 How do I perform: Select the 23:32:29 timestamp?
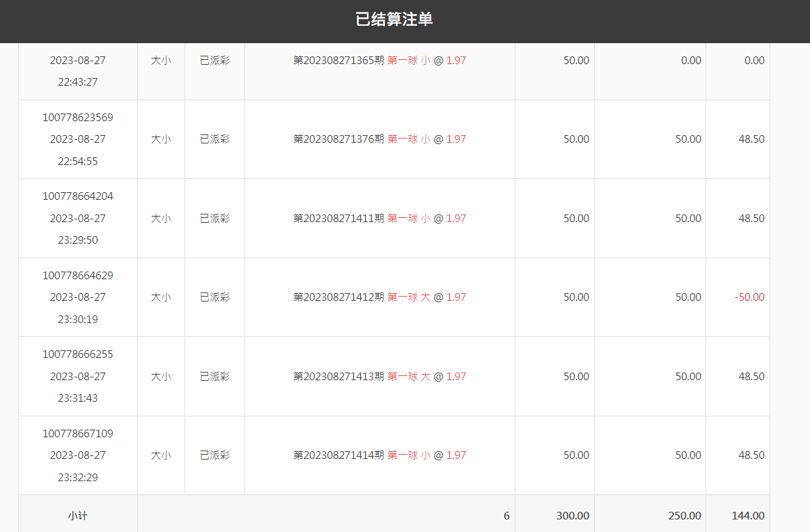click(78, 477)
